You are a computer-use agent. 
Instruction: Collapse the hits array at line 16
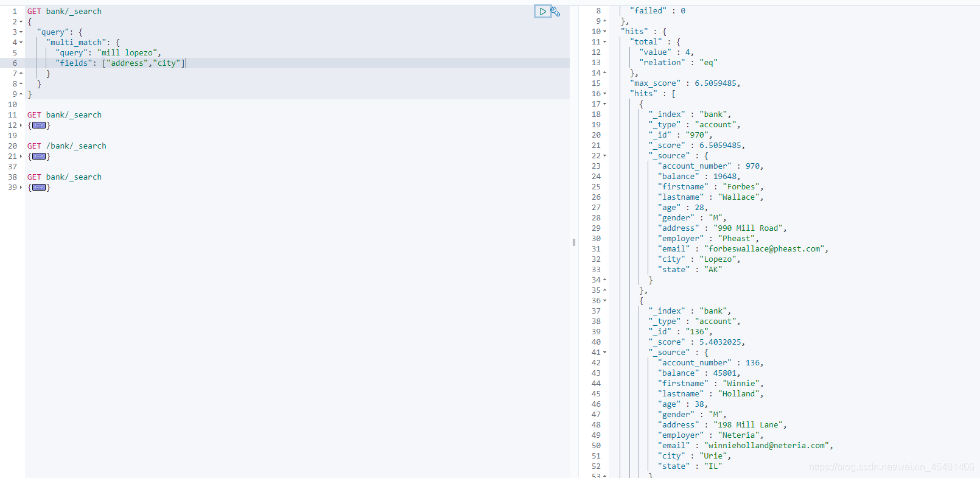click(604, 94)
